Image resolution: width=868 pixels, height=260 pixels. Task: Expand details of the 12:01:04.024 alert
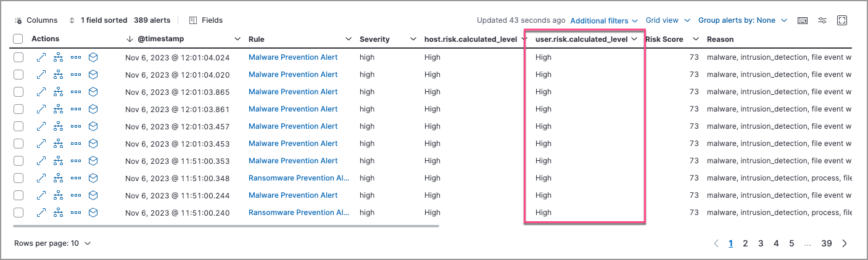[x=41, y=57]
